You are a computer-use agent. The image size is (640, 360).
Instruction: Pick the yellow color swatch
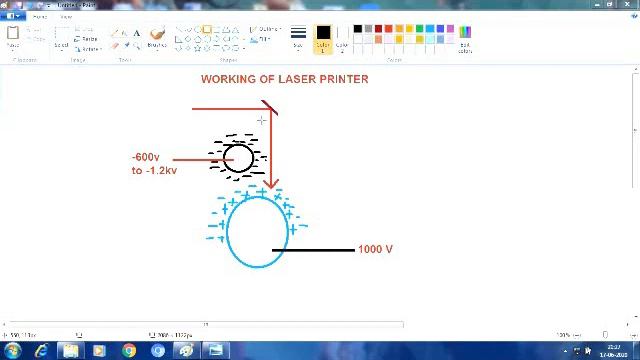click(409, 29)
